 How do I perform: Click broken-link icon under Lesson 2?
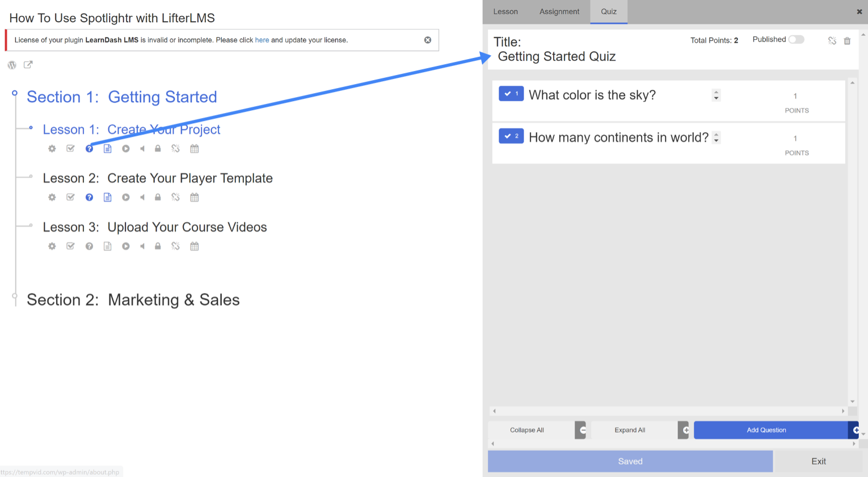[x=176, y=198]
